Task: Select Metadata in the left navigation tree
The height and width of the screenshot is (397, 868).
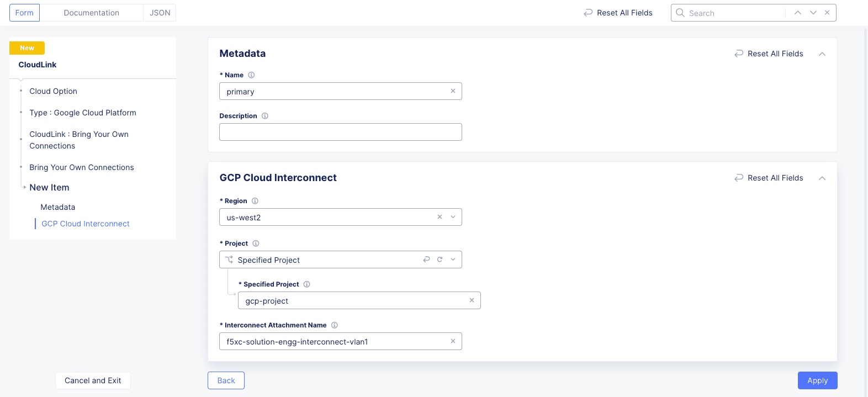Action: (58, 207)
